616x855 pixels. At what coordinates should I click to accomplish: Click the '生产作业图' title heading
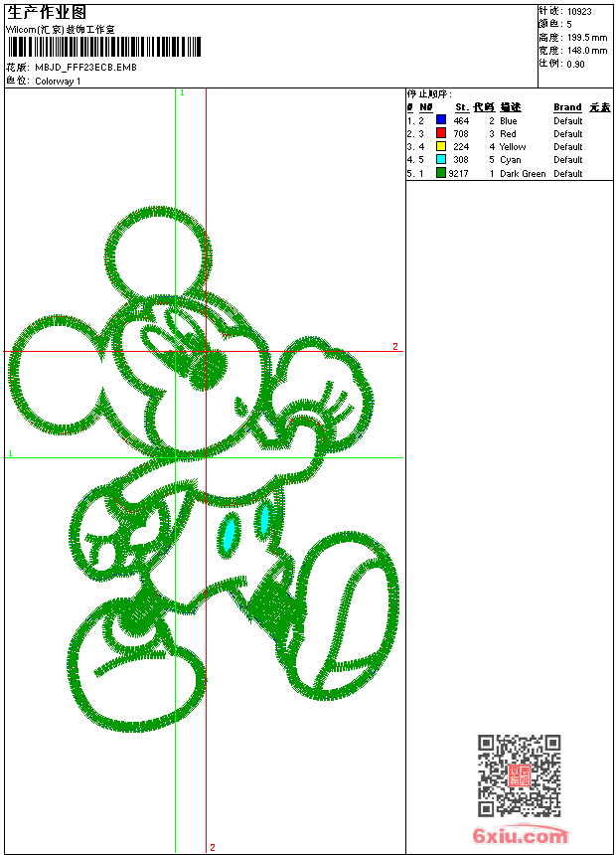click(47, 13)
